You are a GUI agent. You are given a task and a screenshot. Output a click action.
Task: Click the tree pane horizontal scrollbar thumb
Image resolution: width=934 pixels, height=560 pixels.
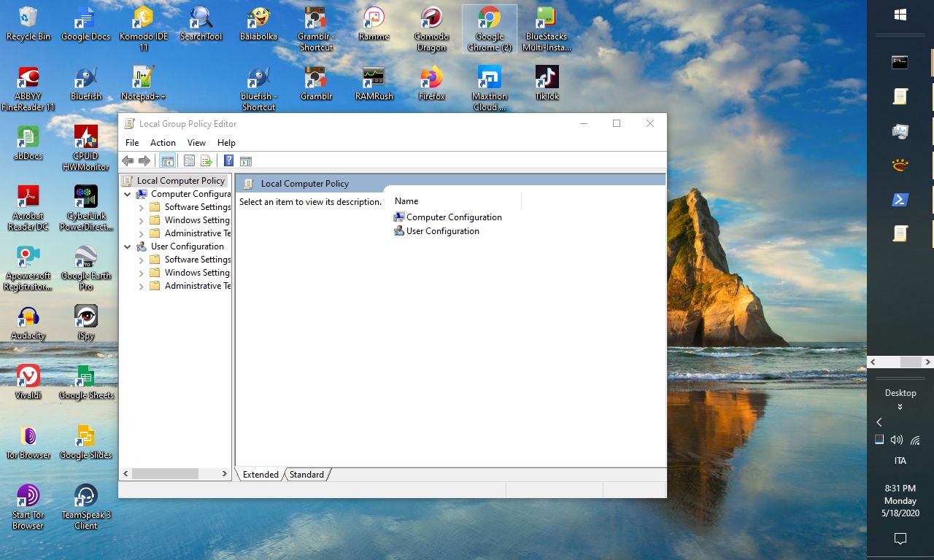click(166, 474)
